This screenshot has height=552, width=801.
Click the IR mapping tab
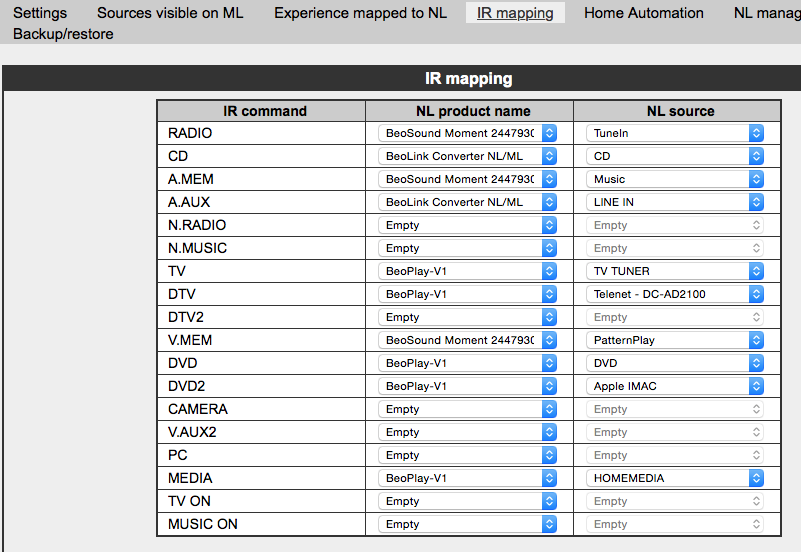click(515, 13)
